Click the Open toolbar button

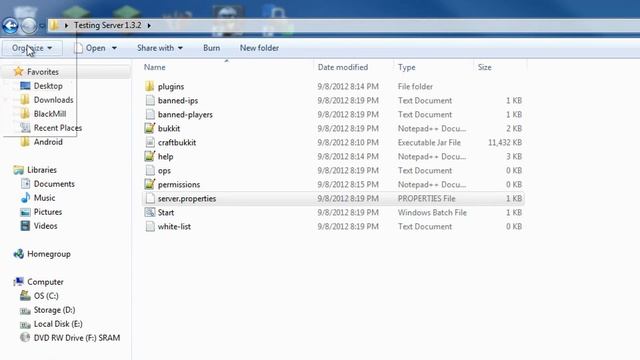(90, 48)
